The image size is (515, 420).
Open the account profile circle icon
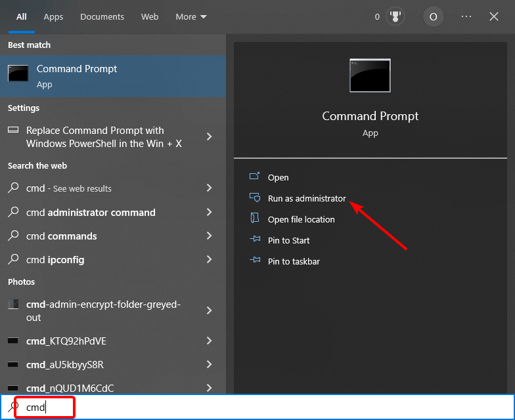click(432, 17)
